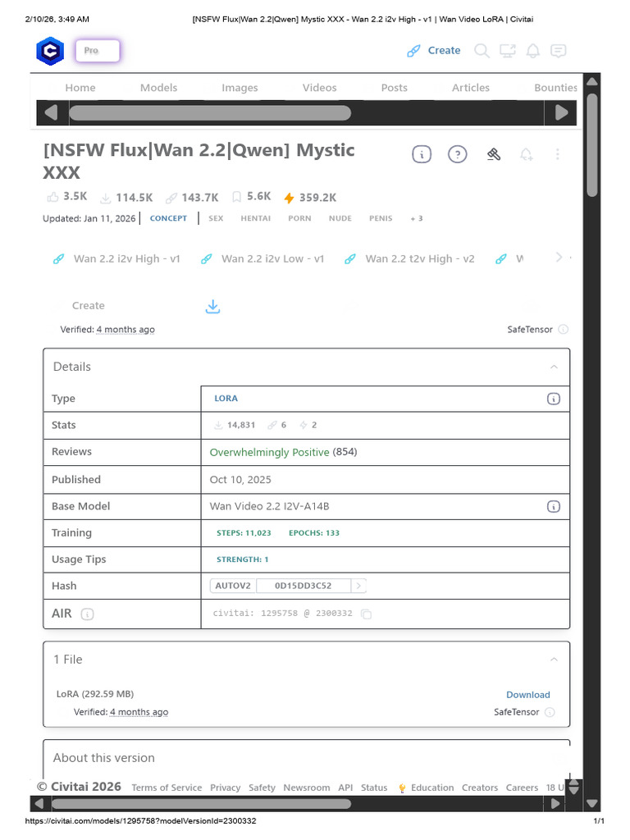Select the Wan 2.2 i2v Low - v1 version
The image size is (630, 840).
coord(272,258)
